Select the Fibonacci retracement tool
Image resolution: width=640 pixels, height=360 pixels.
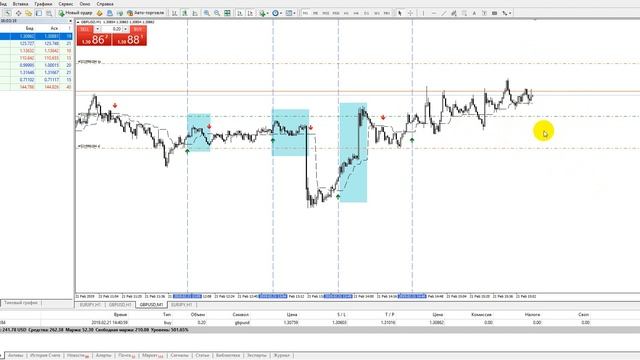pos(464,13)
